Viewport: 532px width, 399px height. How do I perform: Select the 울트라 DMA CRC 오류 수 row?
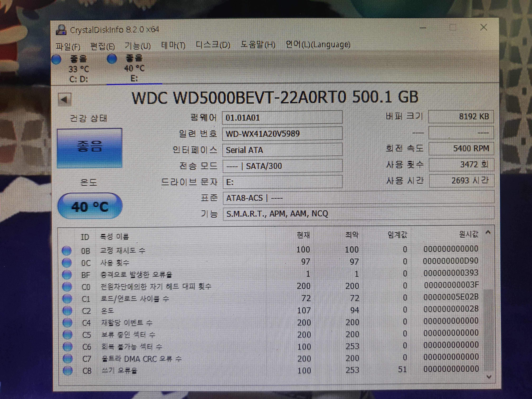click(271, 358)
